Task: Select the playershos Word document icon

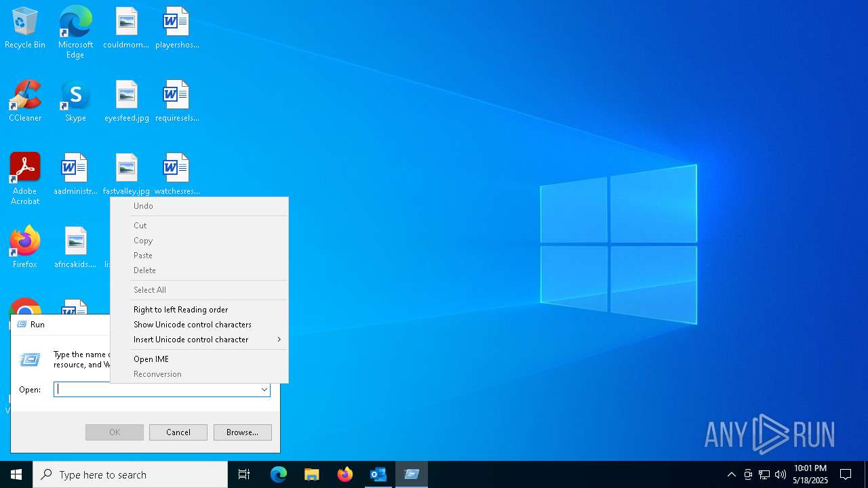Action: 177,28
